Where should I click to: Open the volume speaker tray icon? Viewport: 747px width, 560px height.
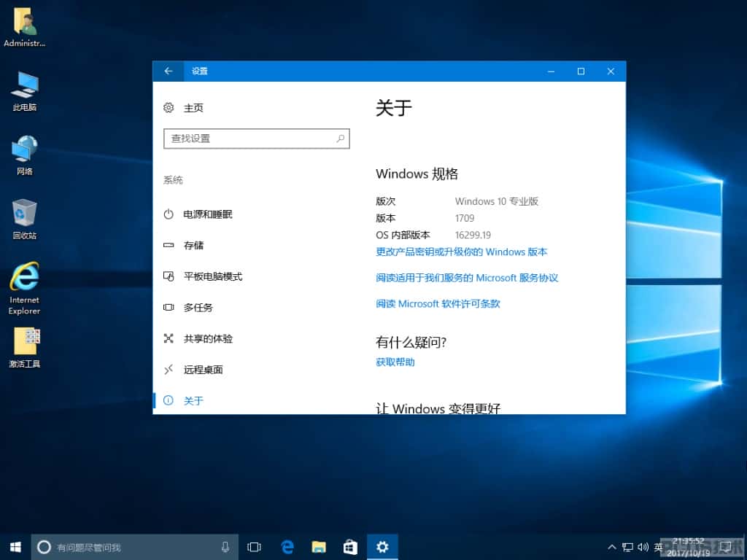pos(643,547)
